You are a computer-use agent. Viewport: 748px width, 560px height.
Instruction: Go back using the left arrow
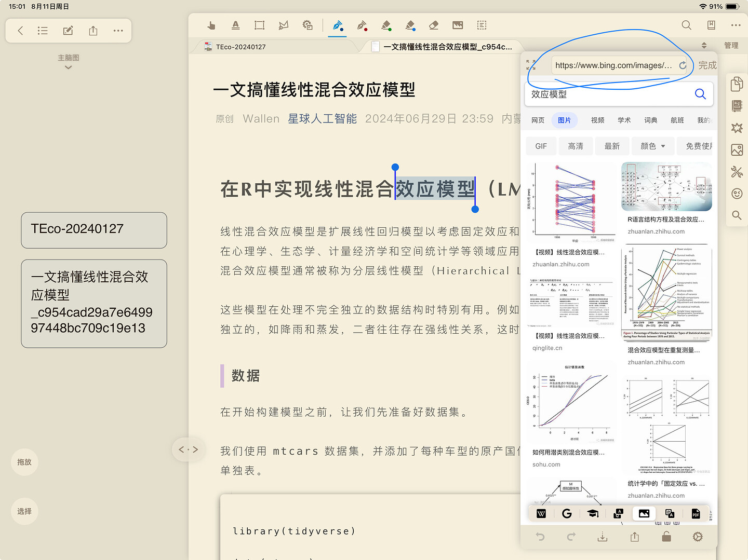click(x=20, y=31)
